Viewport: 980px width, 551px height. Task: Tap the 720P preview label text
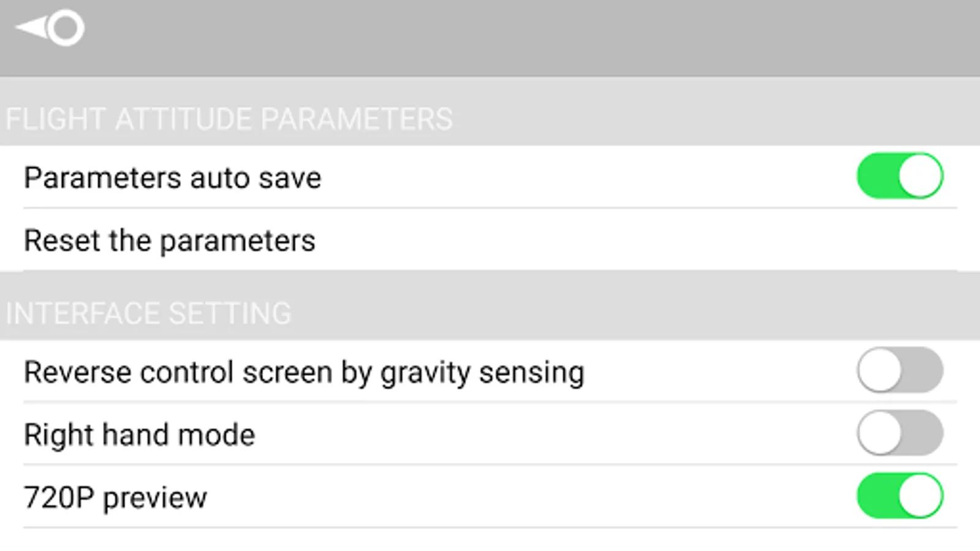pos(115,498)
